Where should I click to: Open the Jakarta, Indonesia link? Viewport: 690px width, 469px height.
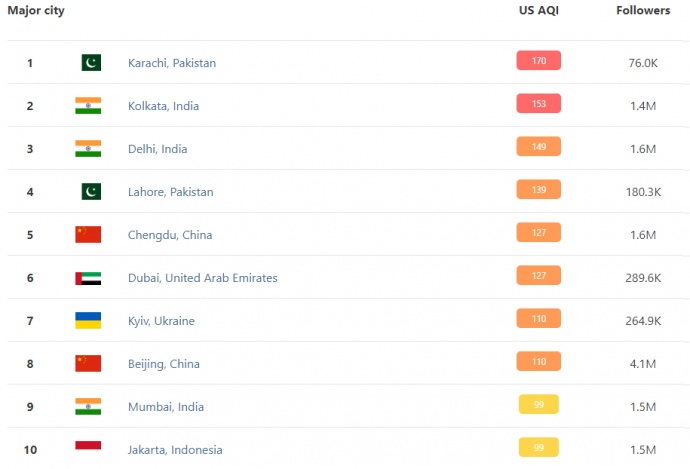point(175,450)
